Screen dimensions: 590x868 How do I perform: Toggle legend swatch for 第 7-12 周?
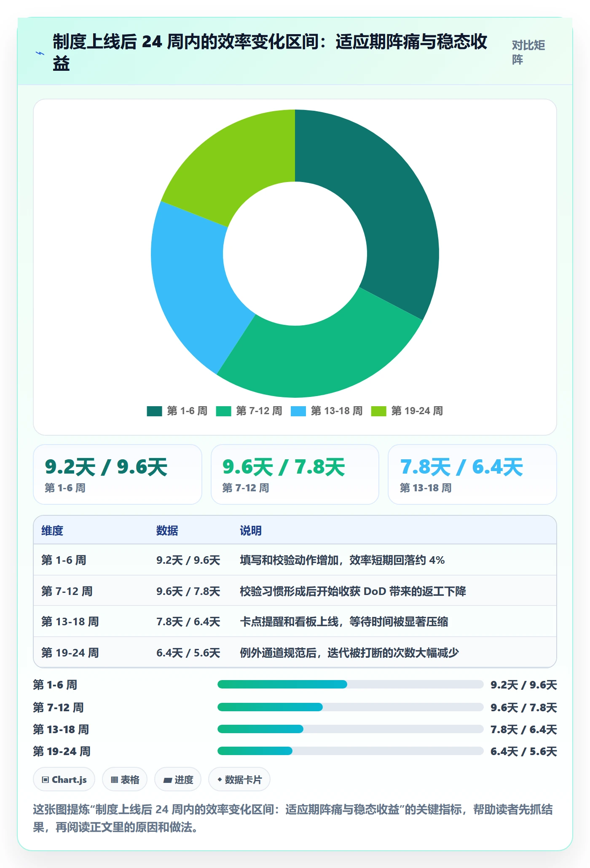point(223,411)
